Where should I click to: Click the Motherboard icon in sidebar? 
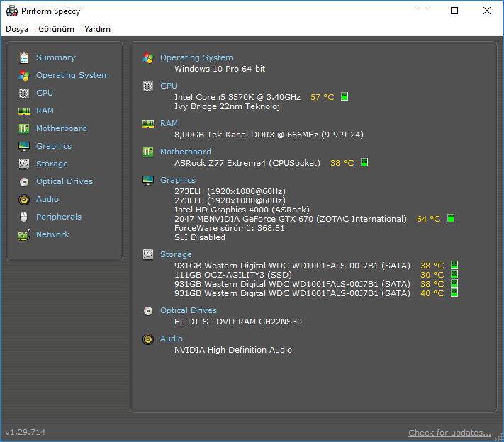click(x=24, y=128)
